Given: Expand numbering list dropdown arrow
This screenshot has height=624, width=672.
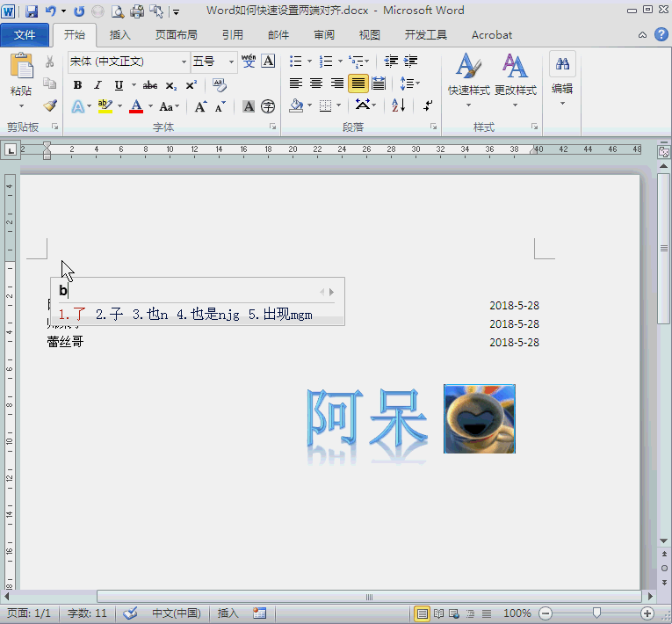Looking at the screenshot, I should click(x=340, y=61).
